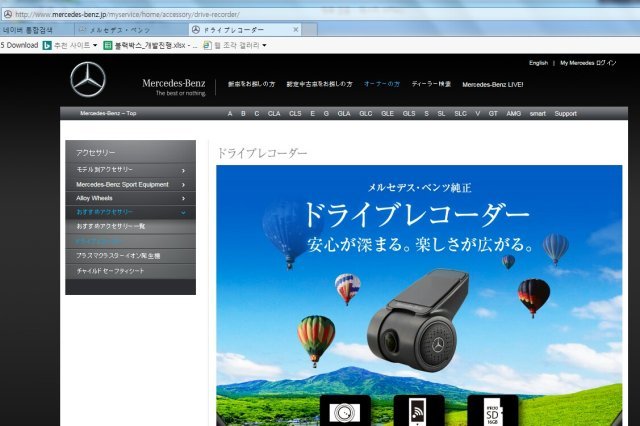The width and height of the screenshot is (640, 426).
Task: Open 新車をお探しの方 menu
Action: coord(251,84)
